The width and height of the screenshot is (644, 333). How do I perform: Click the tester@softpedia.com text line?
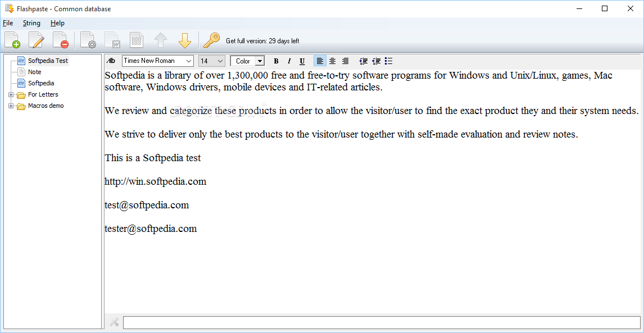click(151, 229)
